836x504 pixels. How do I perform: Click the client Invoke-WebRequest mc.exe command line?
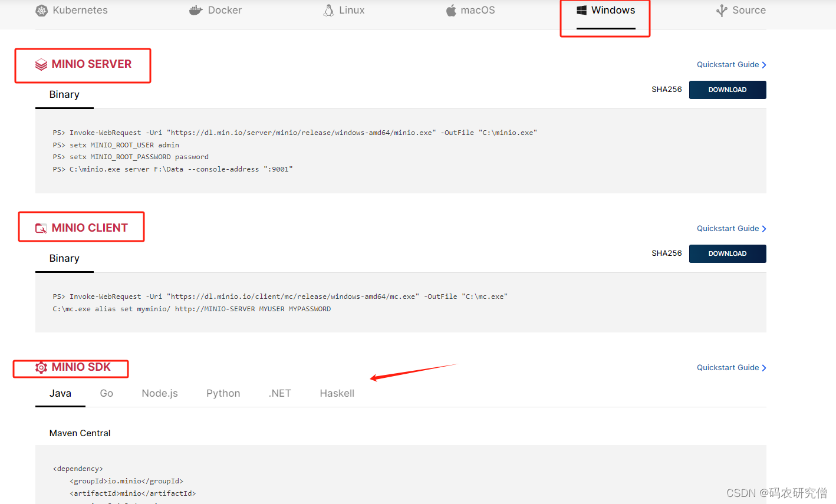280,297
